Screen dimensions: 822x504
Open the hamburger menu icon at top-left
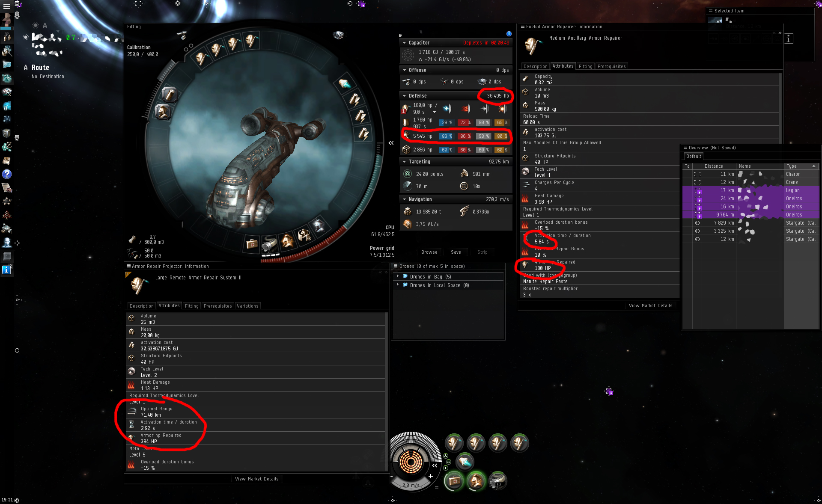6,6
